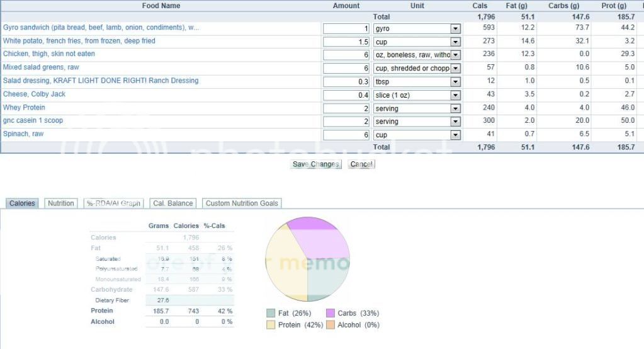
Task: Open the Whey Protein food link
Action: click(24, 108)
